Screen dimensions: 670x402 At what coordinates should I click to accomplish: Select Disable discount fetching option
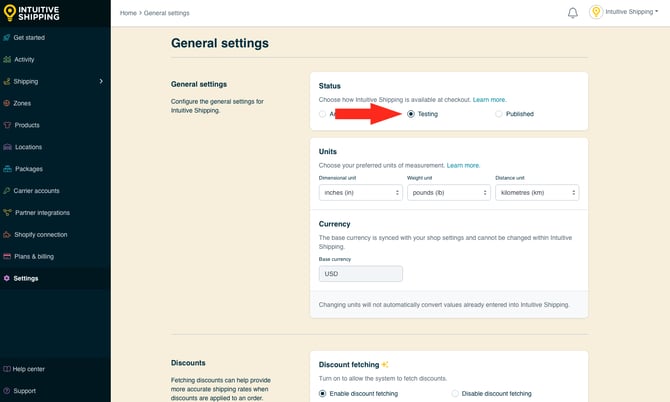[x=455, y=393]
